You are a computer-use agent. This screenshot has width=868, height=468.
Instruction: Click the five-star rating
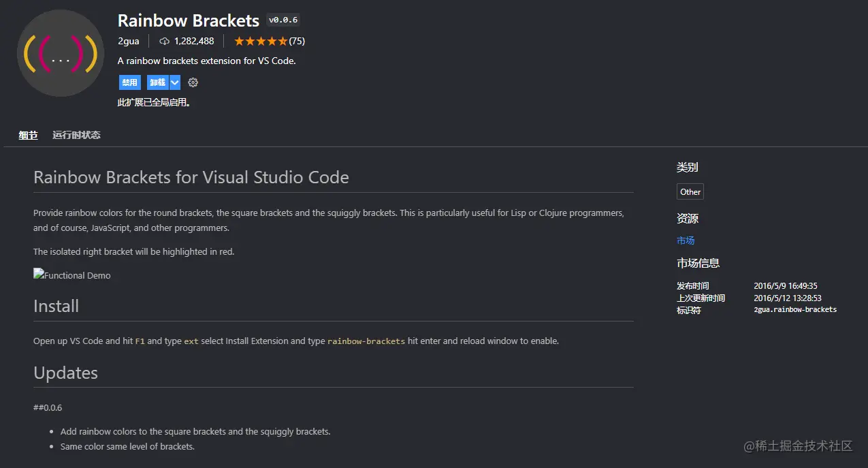point(261,41)
